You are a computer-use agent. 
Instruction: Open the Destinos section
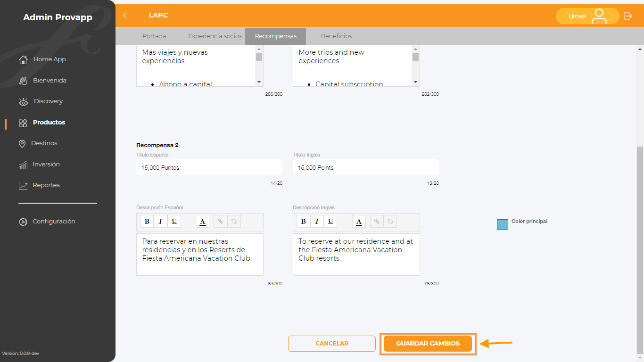38,143
